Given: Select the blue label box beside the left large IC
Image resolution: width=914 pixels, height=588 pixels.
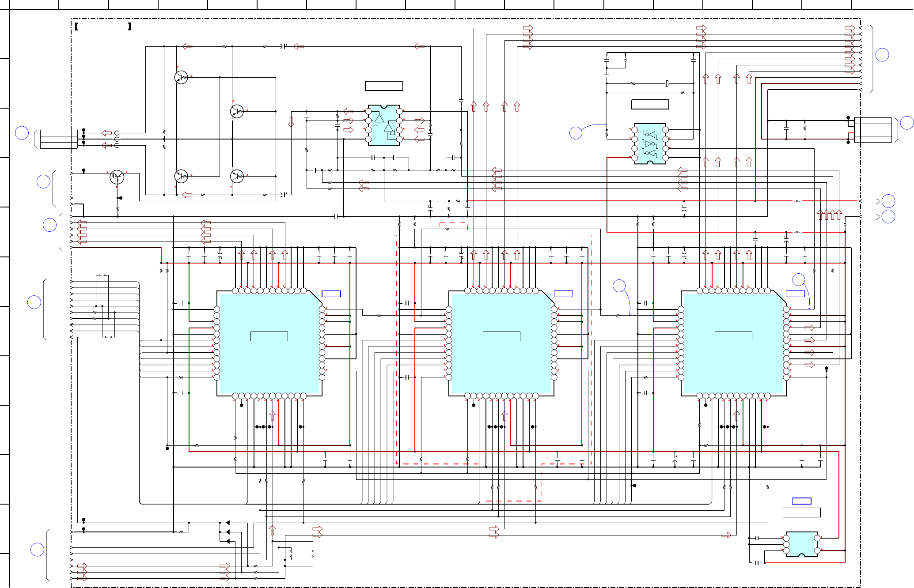Looking at the screenshot, I should (x=331, y=294).
